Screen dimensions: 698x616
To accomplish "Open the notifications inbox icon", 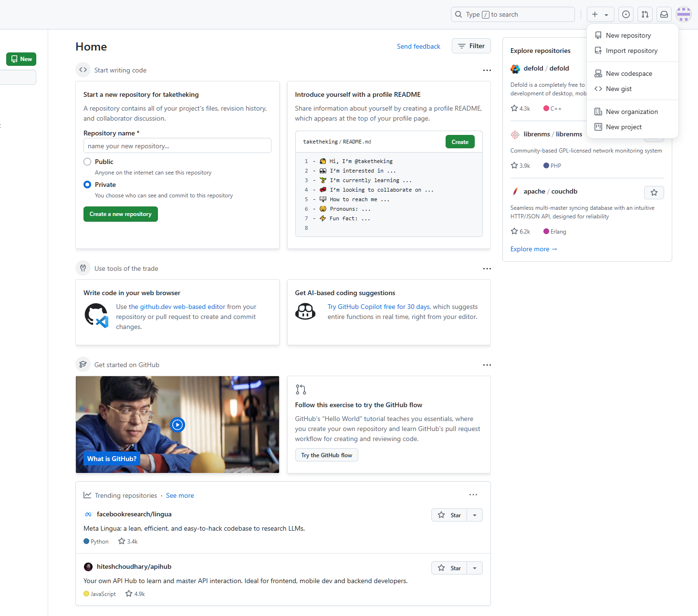I will tap(664, 14).
